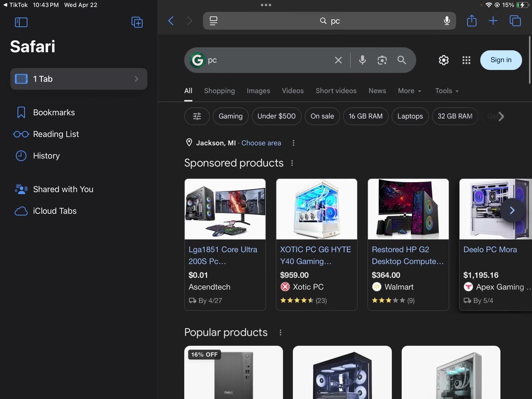Switch to the Shopping tab
The image size is (532, 399).
tap(219, 91)
